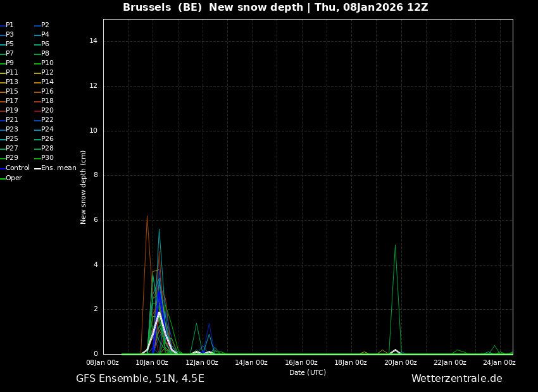Click the '10Jan 00z' date label
Viewport: 538px width, 392px height.
point(152,362)
